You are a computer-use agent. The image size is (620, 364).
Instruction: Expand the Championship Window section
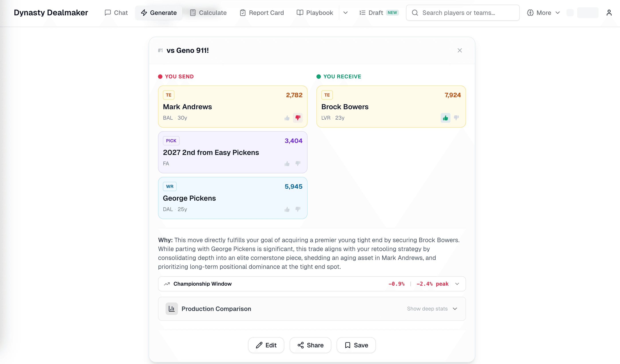pos(312,284)
